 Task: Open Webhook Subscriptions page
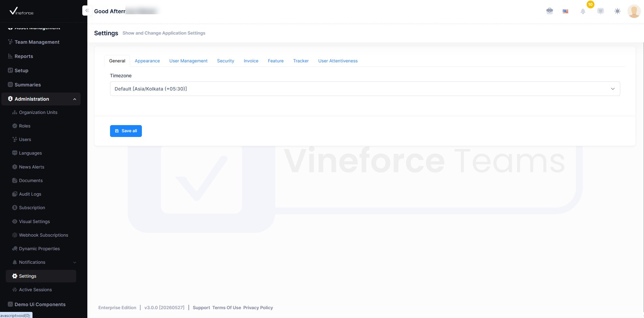click(x=44, y=235)
